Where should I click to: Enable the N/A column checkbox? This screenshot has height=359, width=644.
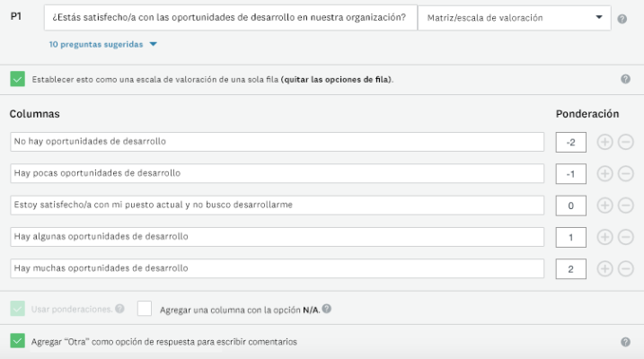(x=145, y=309)
